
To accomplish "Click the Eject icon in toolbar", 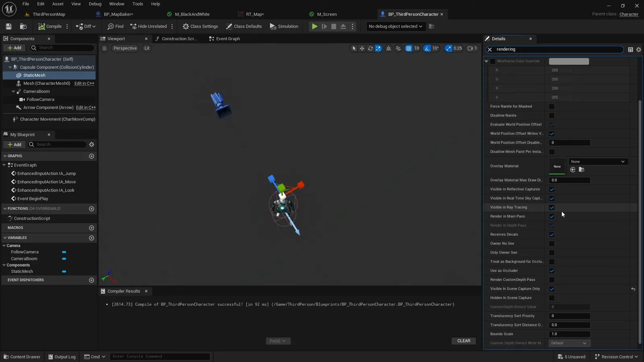I will (343, 27).
